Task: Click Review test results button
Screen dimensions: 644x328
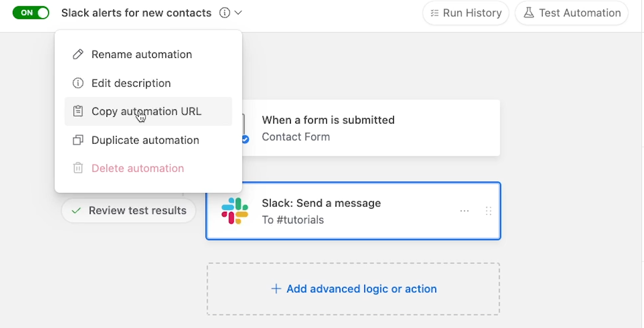Action: (x=129, y=211)
